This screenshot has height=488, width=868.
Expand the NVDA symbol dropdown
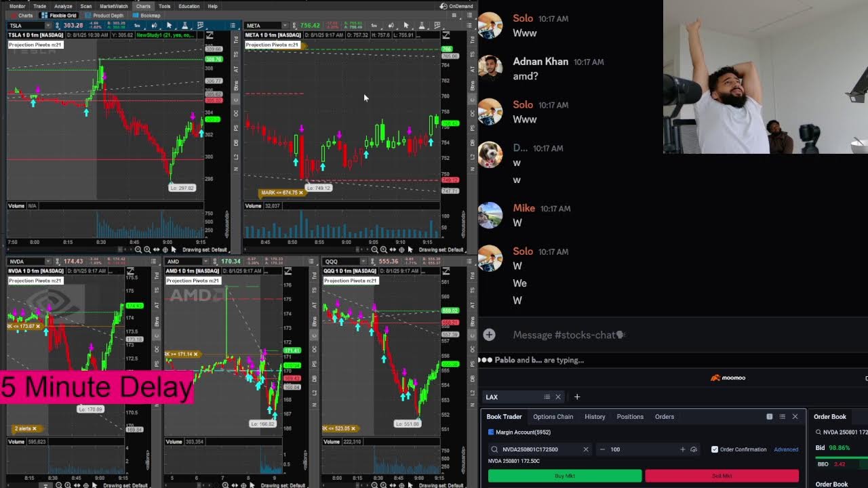click(48, 262)
